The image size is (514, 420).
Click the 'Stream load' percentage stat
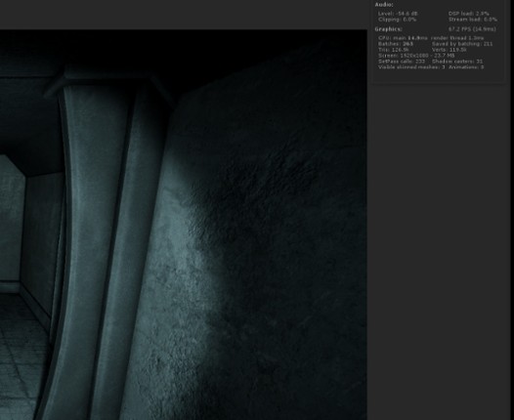(472, 20)
